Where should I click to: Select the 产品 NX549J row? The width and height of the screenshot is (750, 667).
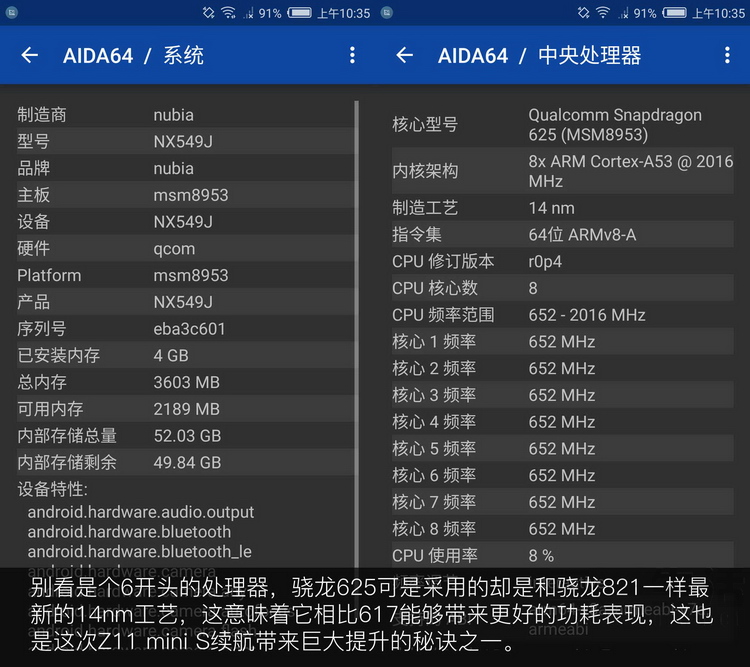186,302
